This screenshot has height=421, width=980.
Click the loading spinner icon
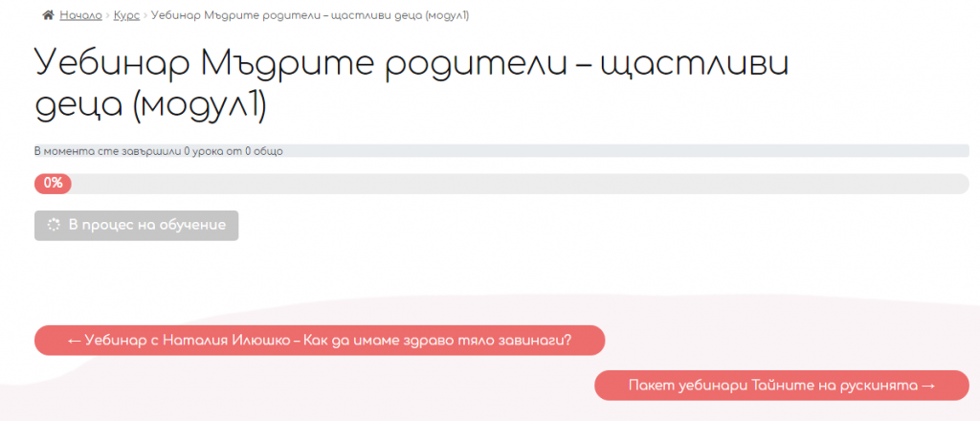pos(54,225)
